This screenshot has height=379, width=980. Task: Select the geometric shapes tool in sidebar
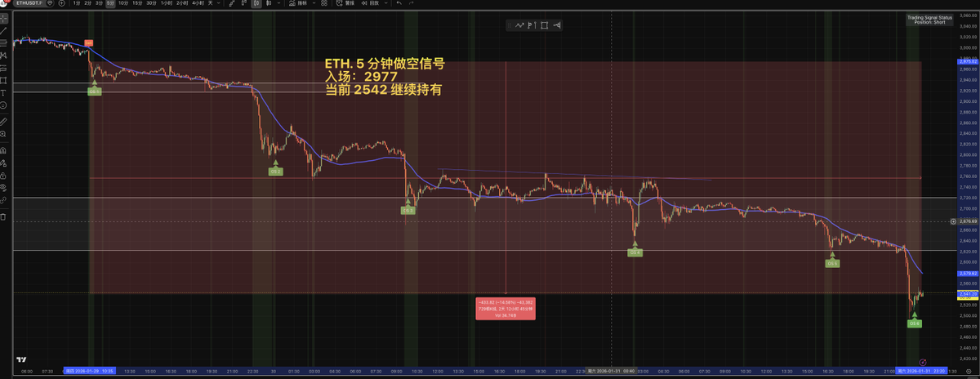(x=4, y=80)
